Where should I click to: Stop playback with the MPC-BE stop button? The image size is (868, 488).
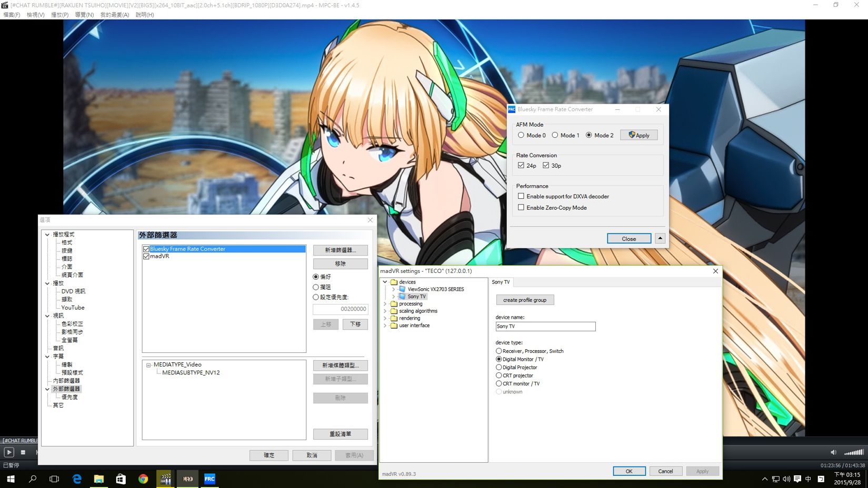[x=23, y=452]
